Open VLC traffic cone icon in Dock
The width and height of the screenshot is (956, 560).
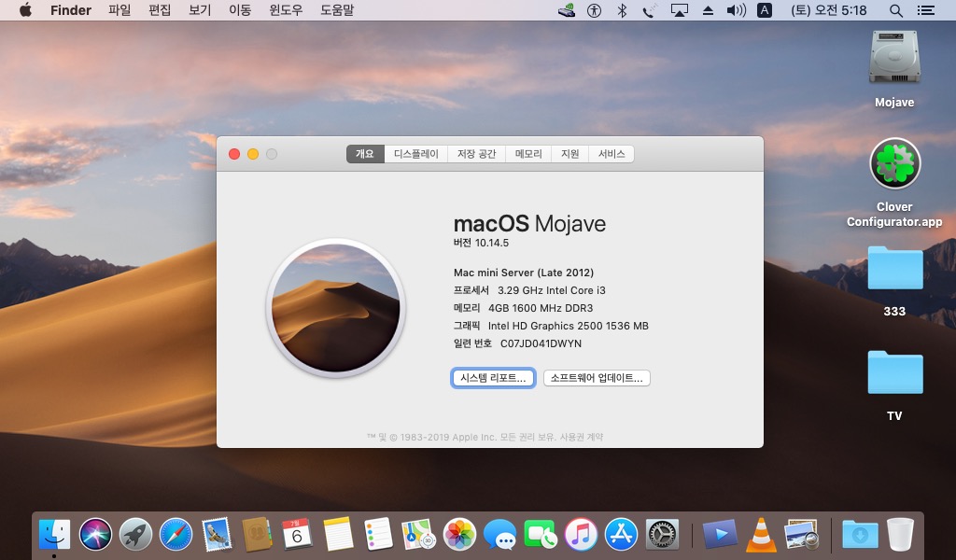click(761, 535)
